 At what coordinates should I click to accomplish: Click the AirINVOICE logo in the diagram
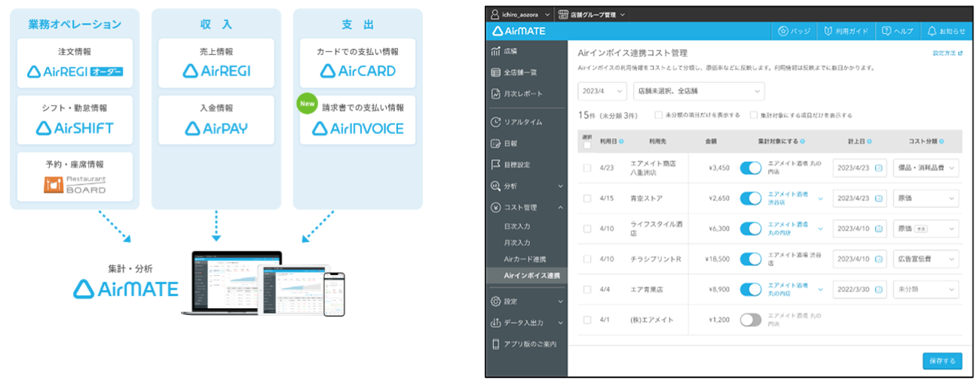358,128
